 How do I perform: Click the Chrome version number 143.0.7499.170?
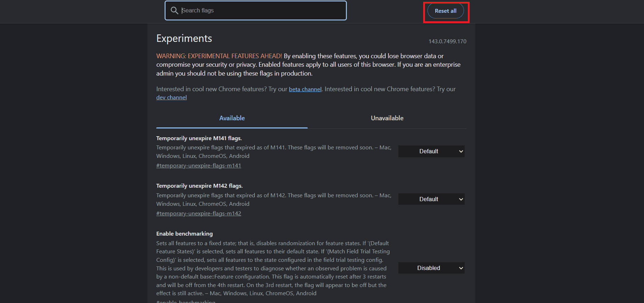point(447,42)
